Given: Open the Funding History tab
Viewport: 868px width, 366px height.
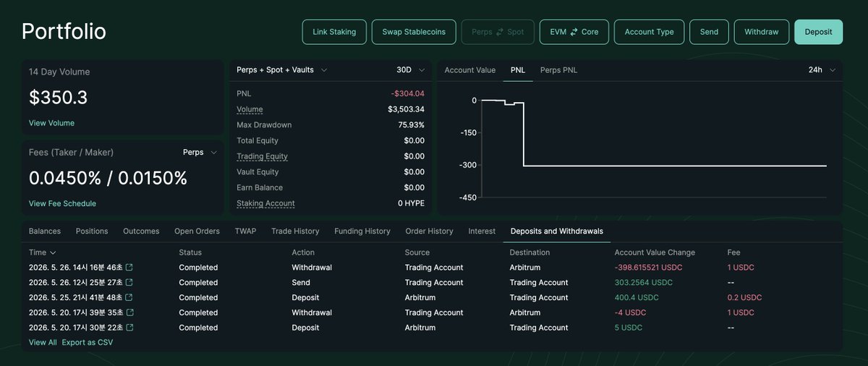Looking at the screenshot, I should (362, 231).
